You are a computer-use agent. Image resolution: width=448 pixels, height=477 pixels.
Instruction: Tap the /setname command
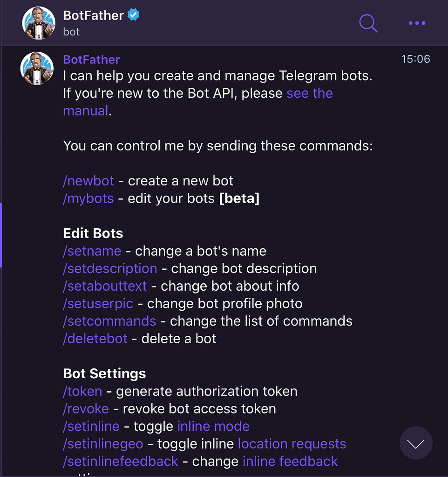point(92,251)
